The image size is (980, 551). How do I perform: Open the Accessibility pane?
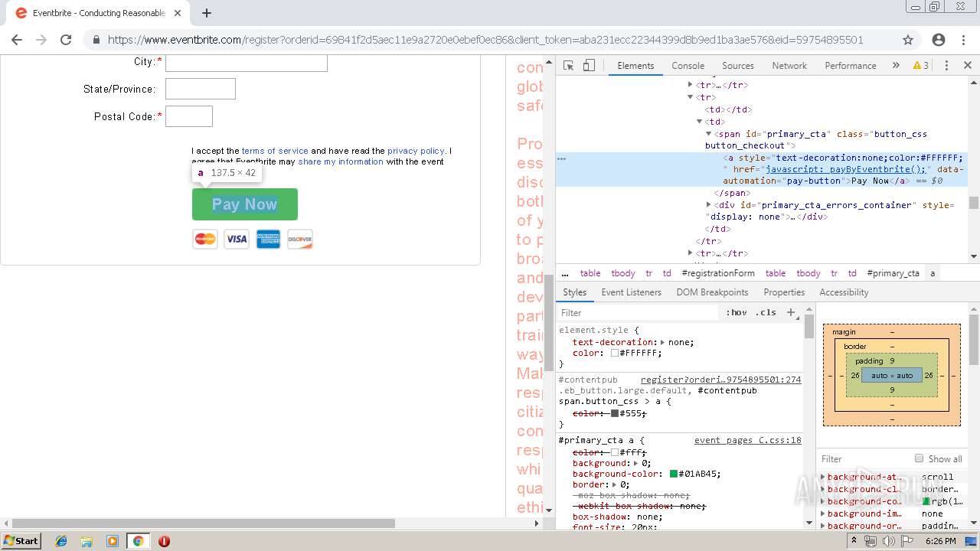844,292
